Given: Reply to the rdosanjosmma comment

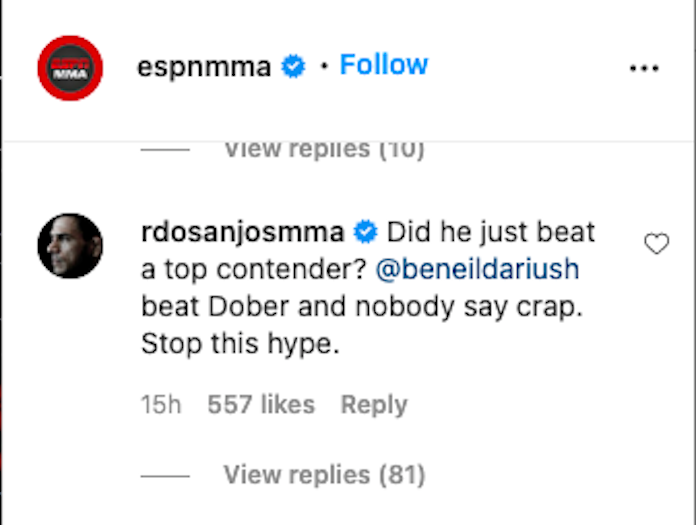Looking at the screenshot, I should (x=374, y=405).
